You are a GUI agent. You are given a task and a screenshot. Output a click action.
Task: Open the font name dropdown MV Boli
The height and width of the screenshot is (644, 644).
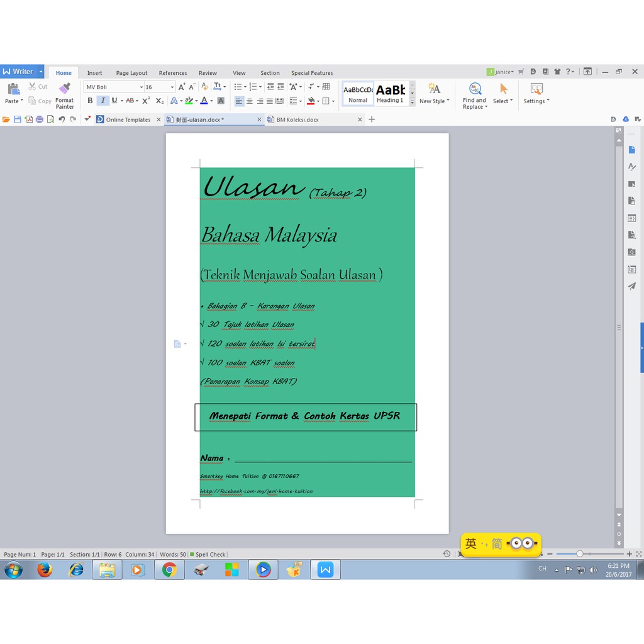[142, 87]
